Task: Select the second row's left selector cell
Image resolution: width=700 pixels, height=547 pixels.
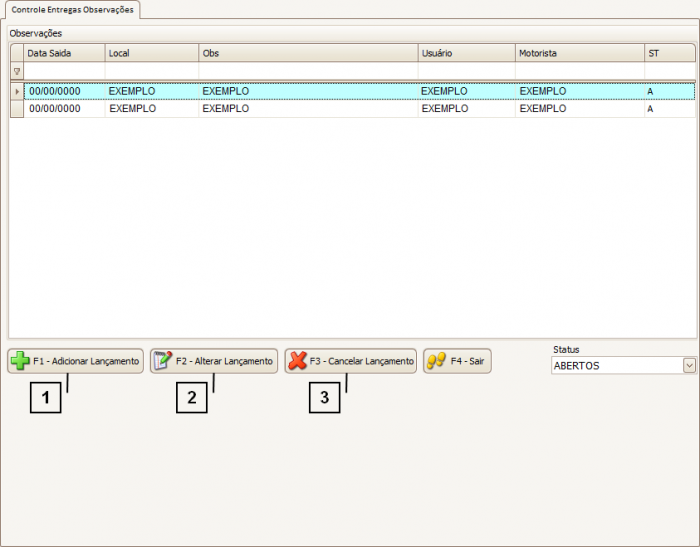Action: coord(16,109)
